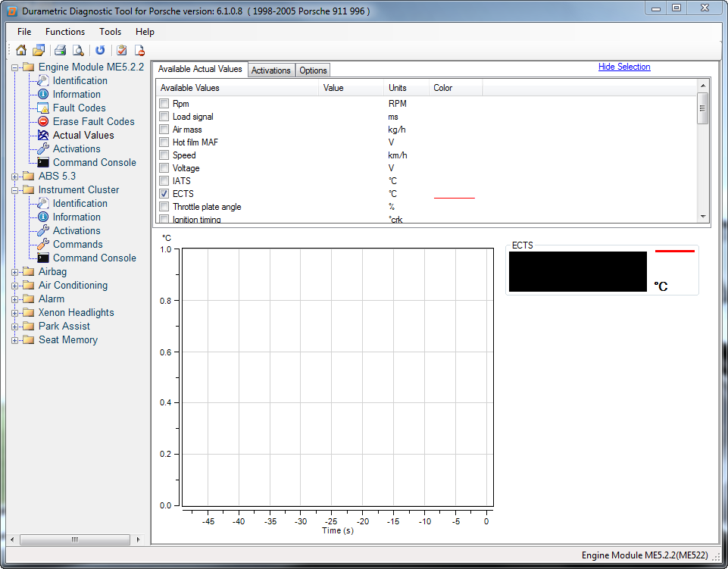Open the File menu
Viewport: 728px width, 569px height.
[24, 32]
